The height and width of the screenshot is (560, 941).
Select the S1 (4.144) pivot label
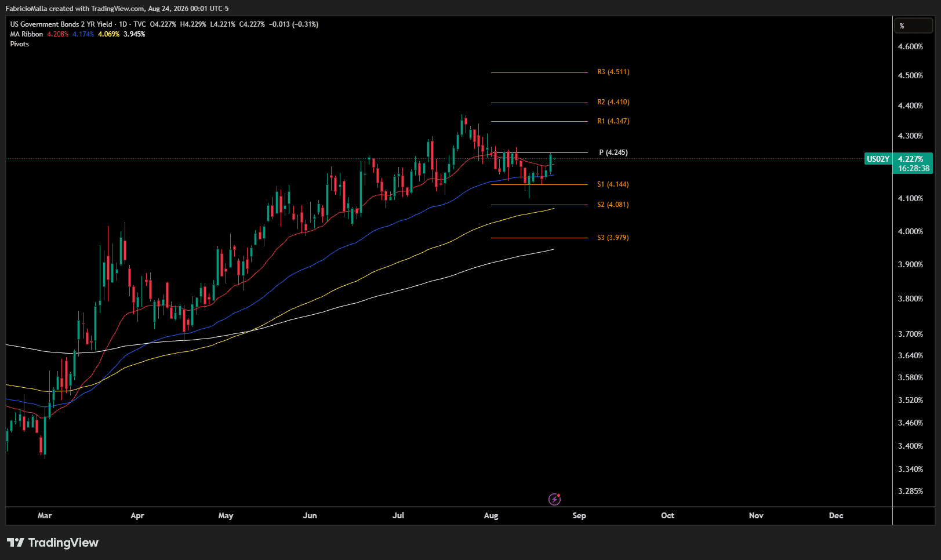(x=613, y=184)
